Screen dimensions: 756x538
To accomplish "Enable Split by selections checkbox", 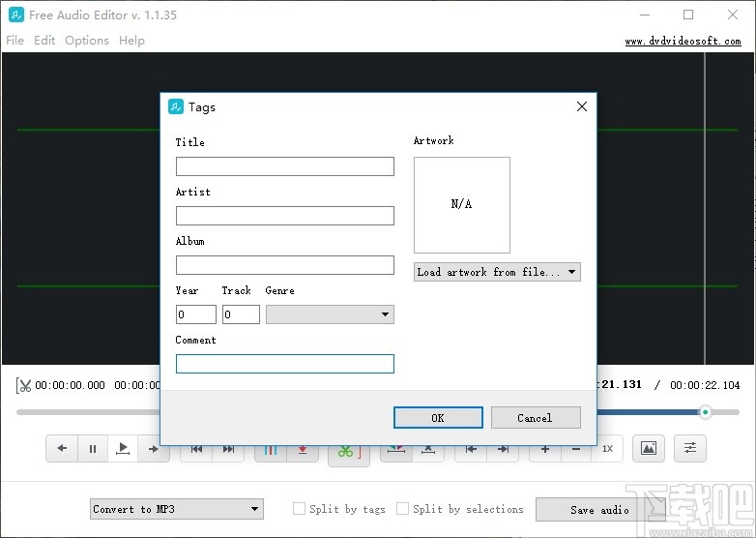I will 402,509.
